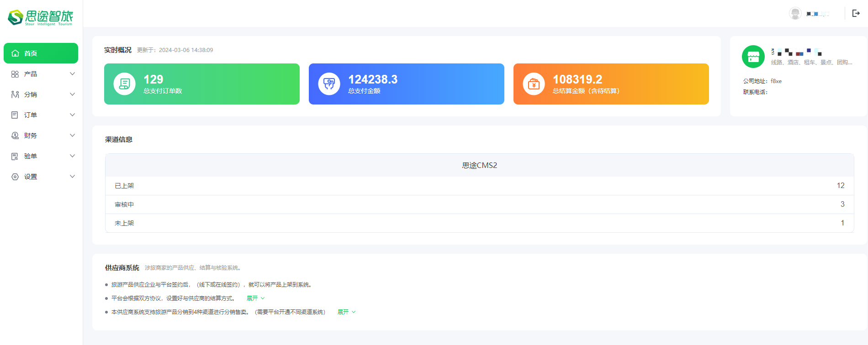Click the total payment amount icon
This screenshot has width=868, height=345.
329,84
